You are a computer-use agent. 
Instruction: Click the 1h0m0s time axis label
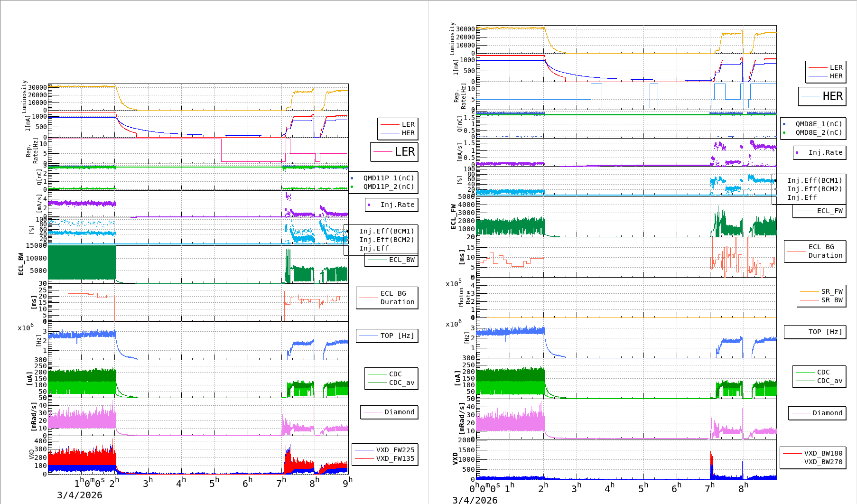click(x=89, y=483)
